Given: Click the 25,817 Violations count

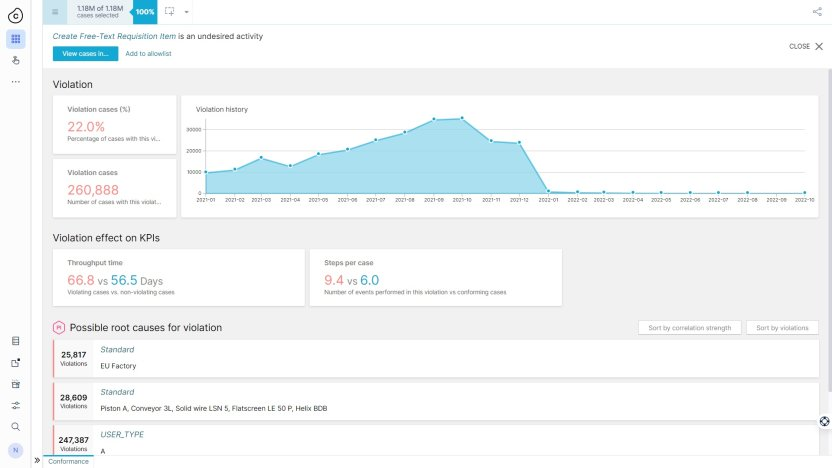Looking at the screenshot, I should 73,358.
